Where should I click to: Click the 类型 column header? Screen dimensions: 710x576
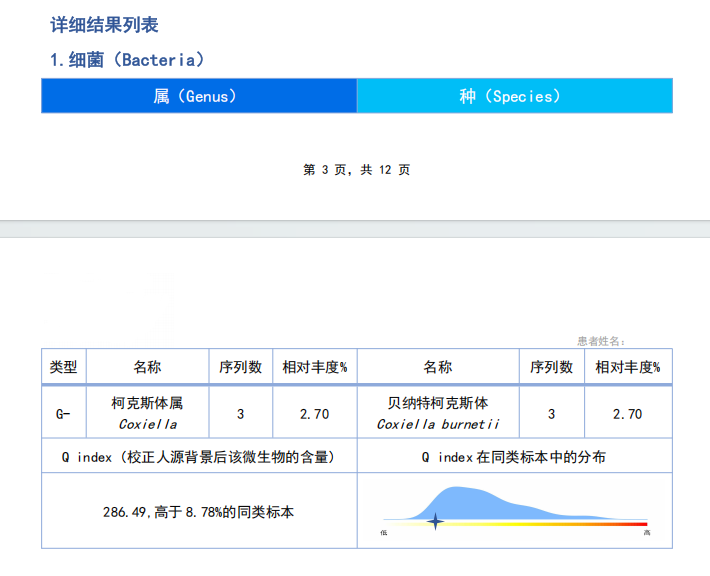pyautogui.click(x=63, y=367)
